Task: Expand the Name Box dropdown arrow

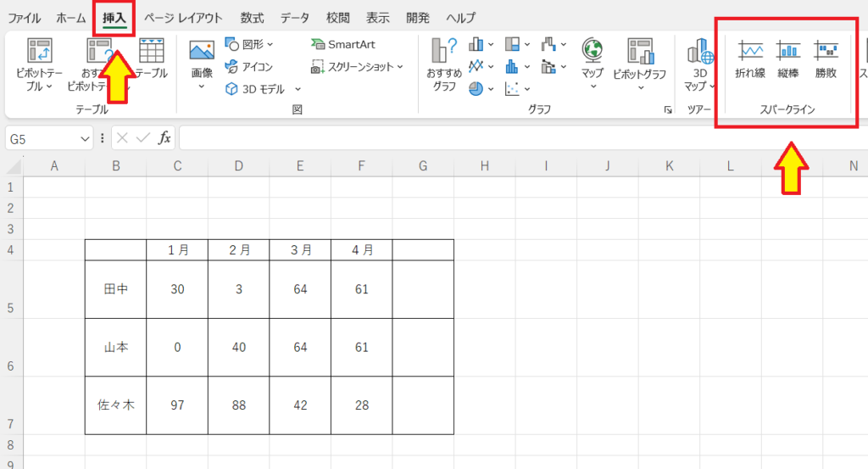Action: (85, 138)
